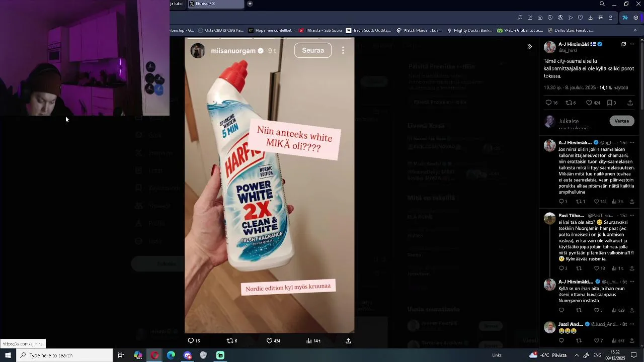Open Grok icon on the main tweet
This screenshot has height=362, width=644.
point(623,44)
